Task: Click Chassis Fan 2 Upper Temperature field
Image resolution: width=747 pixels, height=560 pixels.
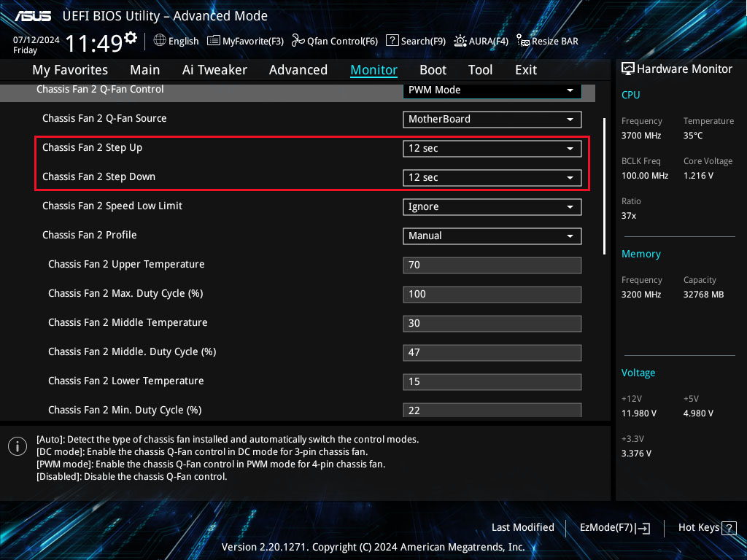Action: point(492,265)
